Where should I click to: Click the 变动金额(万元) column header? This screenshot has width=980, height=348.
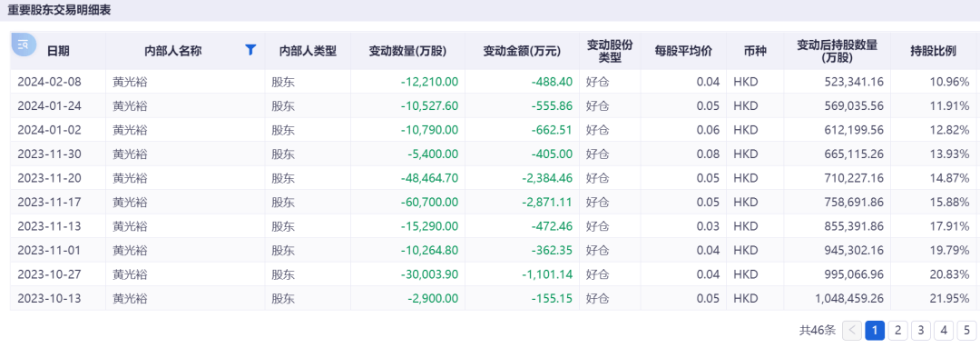pyautogui.click(x=522, y=51)
